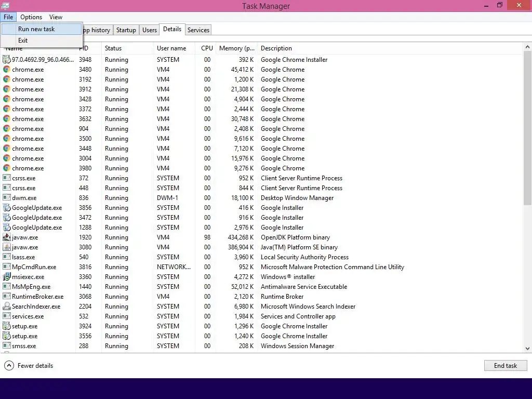Select the GoogleUpdate.exe row with PID 3472
Viewport: 532px width, 399px height.
[262, 218]
